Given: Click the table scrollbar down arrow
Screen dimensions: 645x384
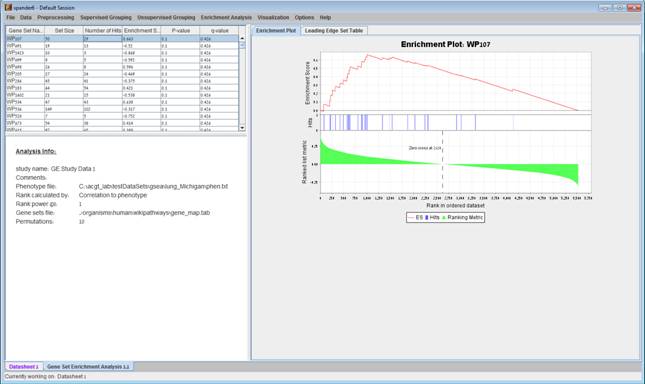Looking at the screenshot, I should 242,128.
